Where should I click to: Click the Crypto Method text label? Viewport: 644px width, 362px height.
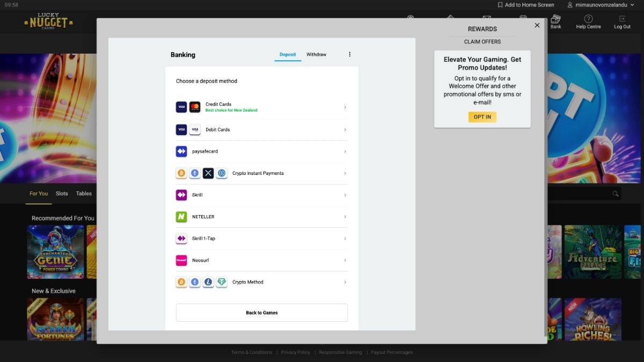[x=248, y=282]
